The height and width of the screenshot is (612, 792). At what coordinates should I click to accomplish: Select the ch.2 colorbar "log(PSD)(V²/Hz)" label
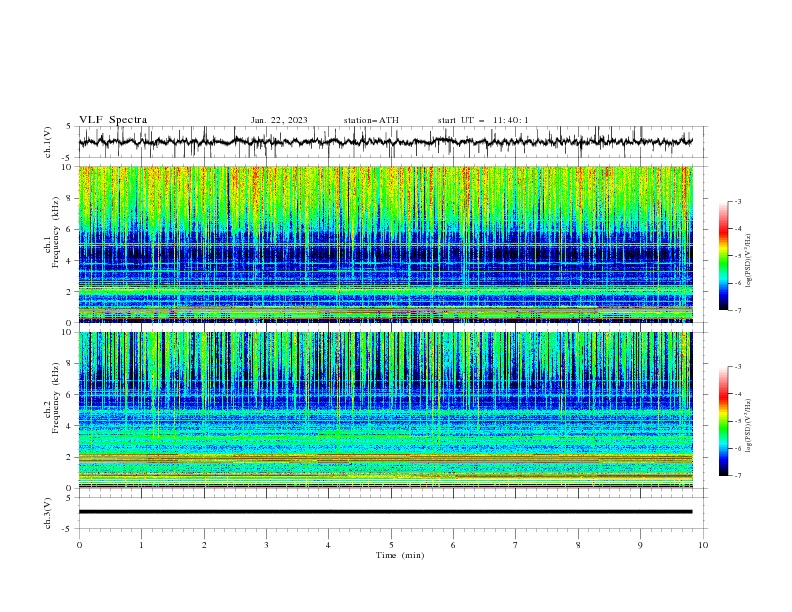748,426
